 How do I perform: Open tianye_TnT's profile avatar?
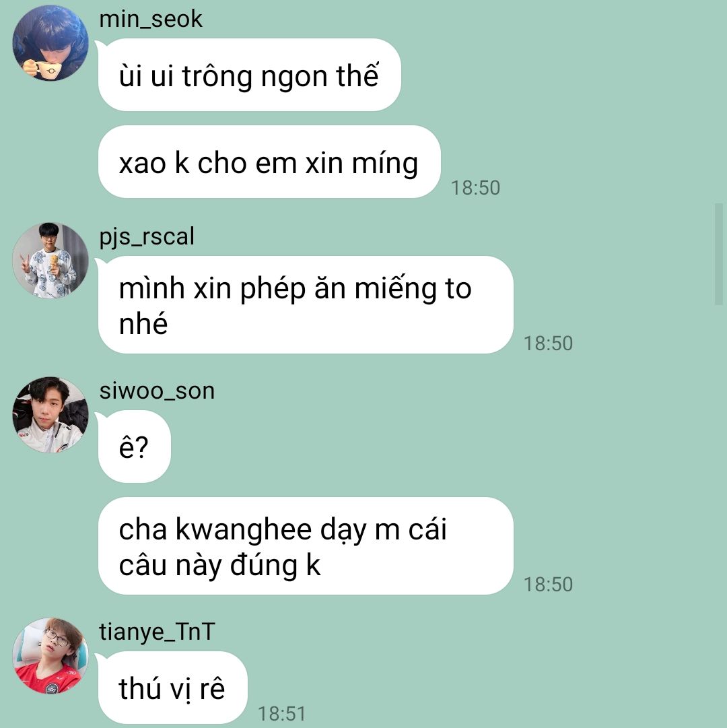tap(50, 655)
